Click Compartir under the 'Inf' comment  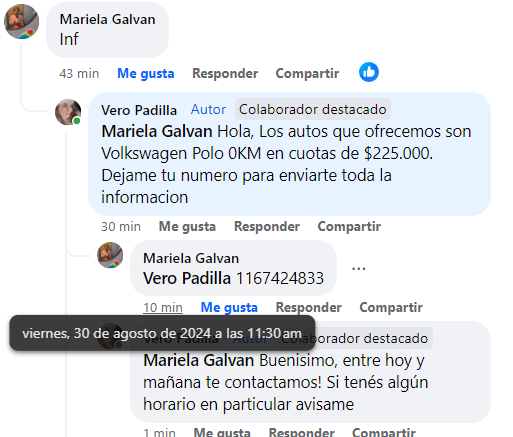tap(307, 73)
